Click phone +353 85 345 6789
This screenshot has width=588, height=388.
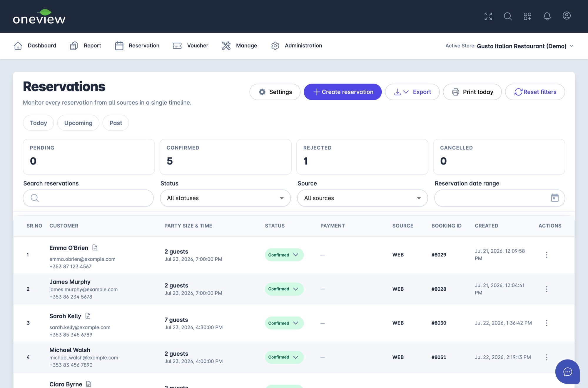click(71, 335)
